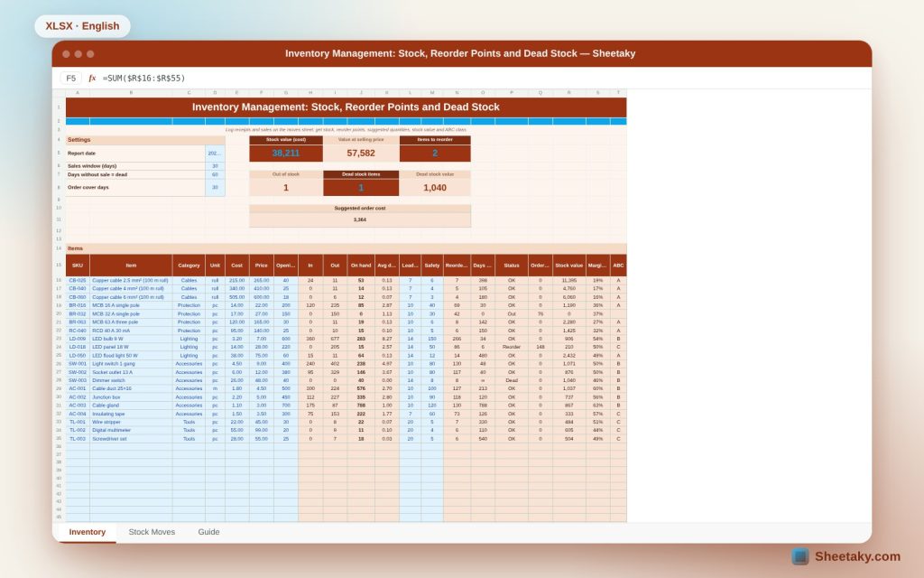The height and width of the screenshot is (578, 924).
Task: Select item Digital multimeter
Action: coord(131,431)
